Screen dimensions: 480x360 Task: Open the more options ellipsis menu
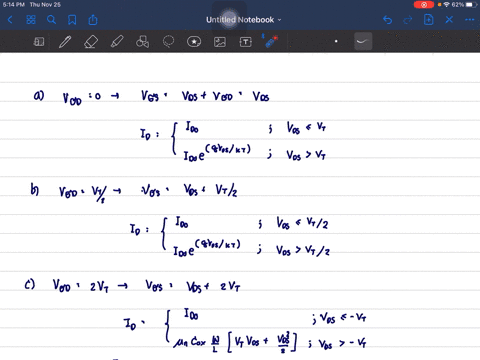coord(470,20)
